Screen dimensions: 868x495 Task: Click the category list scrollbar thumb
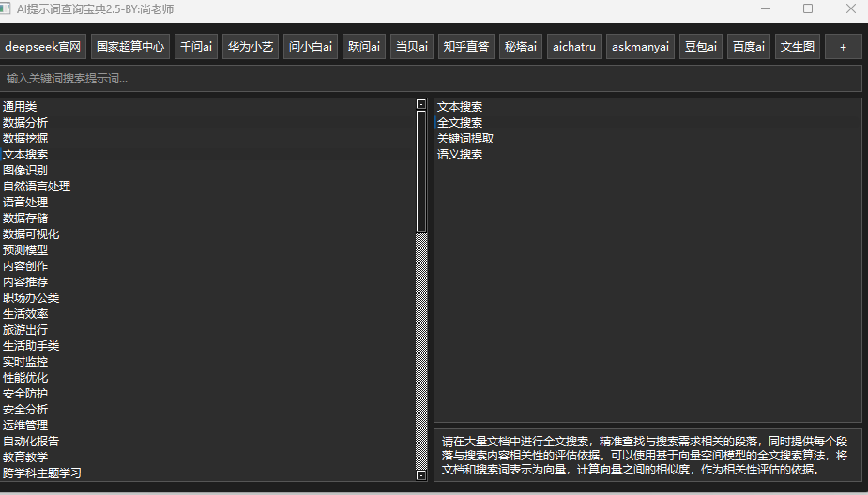click(x=421, y=171)
